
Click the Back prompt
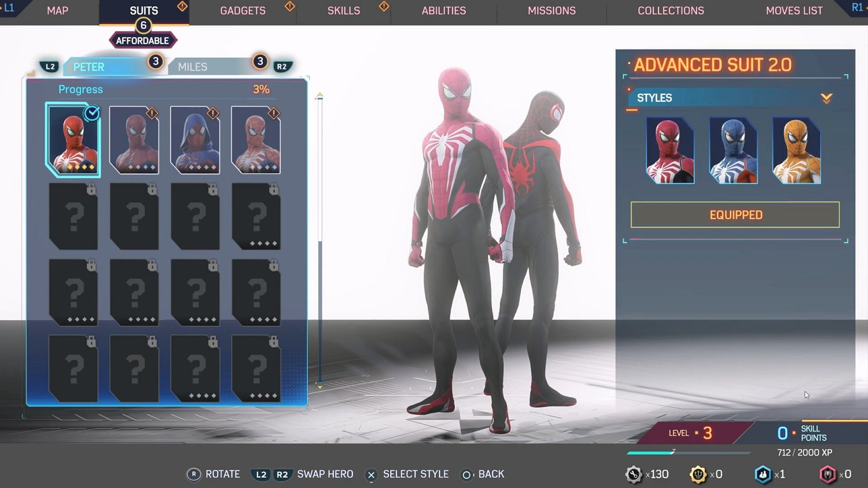(x=483, y=474)
